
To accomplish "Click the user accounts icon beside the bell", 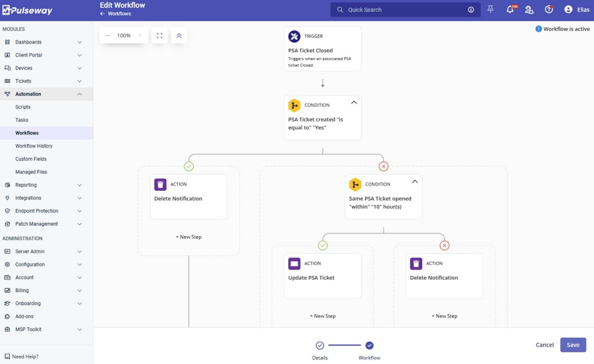I will 529,10.
